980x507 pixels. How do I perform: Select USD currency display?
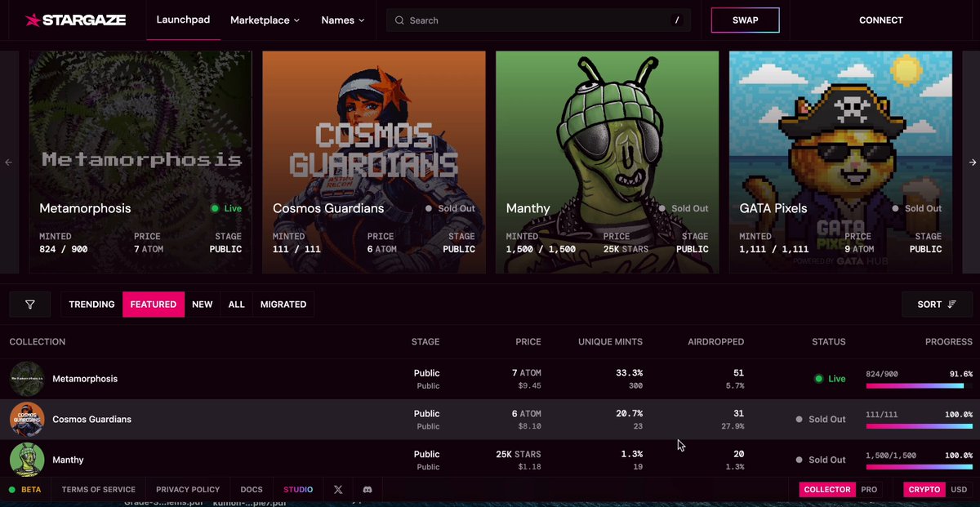point(959,490)
